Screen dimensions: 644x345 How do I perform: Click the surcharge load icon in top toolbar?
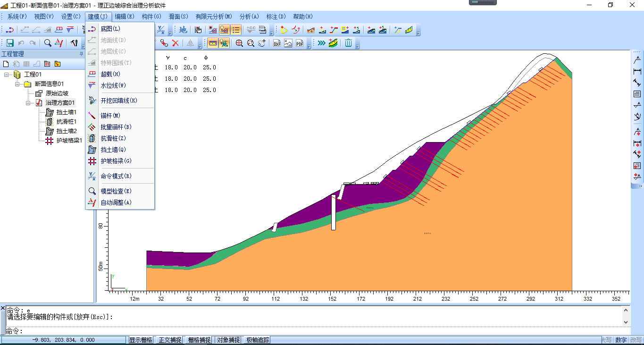tap(59, 30)
